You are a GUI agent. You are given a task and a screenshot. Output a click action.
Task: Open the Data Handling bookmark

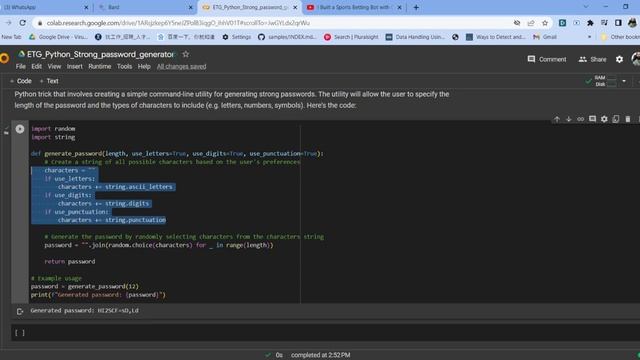(415, 37)
